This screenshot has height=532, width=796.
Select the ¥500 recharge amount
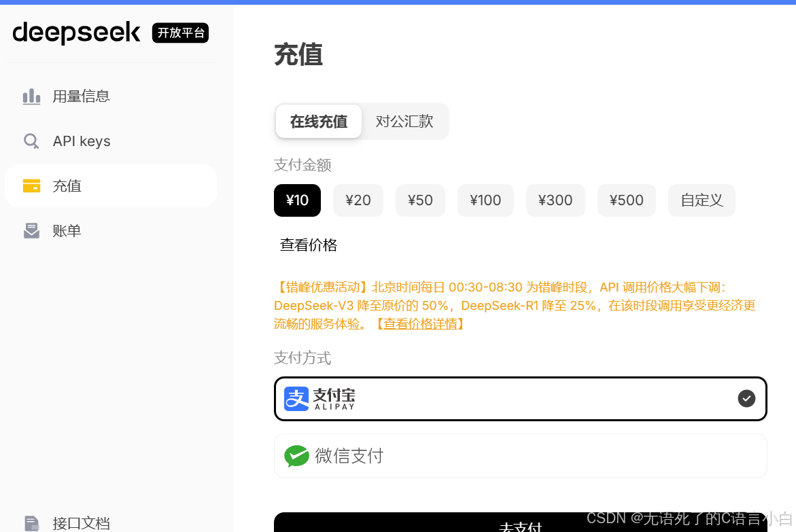pos(626,200)
